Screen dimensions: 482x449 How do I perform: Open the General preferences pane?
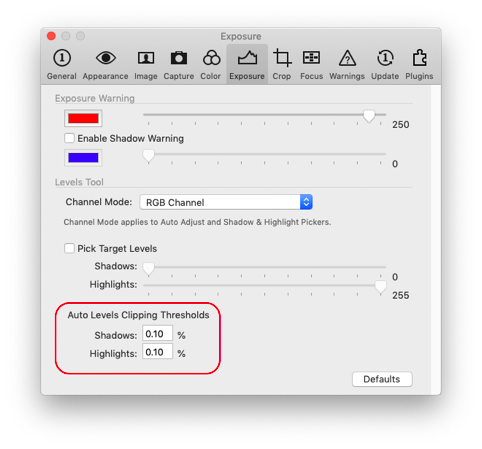[x=62, y=65]
